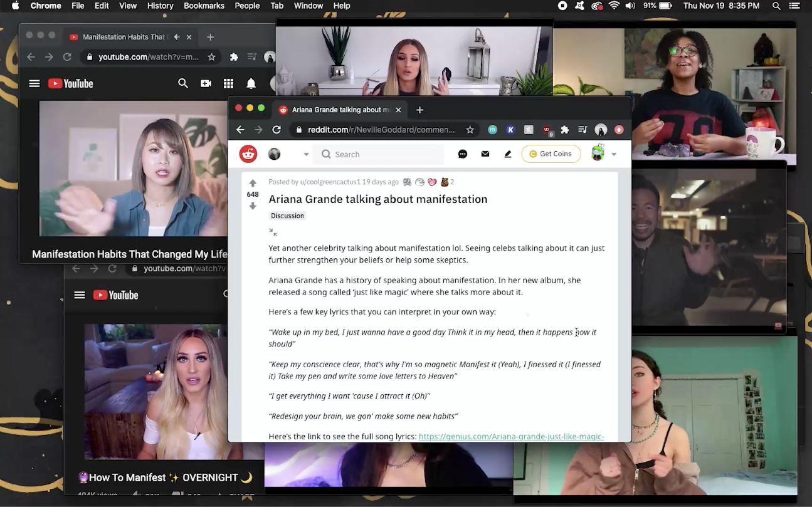Viewport: 812px width, 507px height.
Task: Click the Discussion flair tag
Action: pos(287,216)
